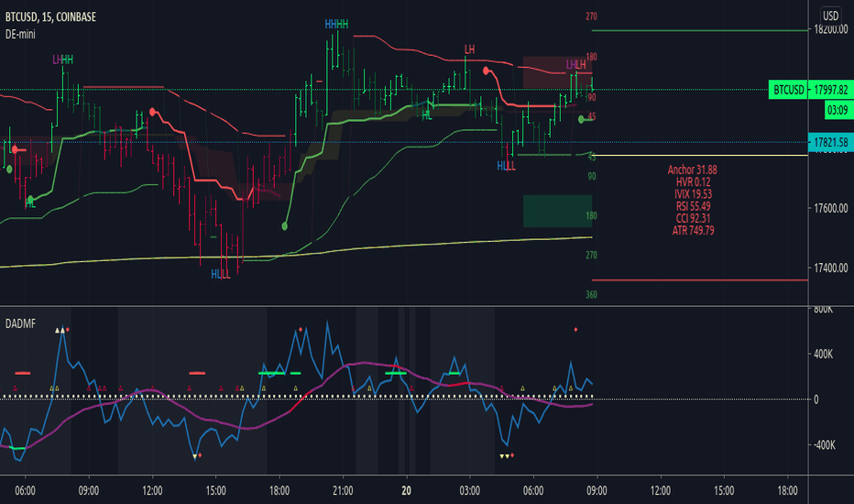Viewport: 854px width, 504px height.
Task: Click the 03:09 countdown label
Action: pyautogui.click(x=838, y=110)
